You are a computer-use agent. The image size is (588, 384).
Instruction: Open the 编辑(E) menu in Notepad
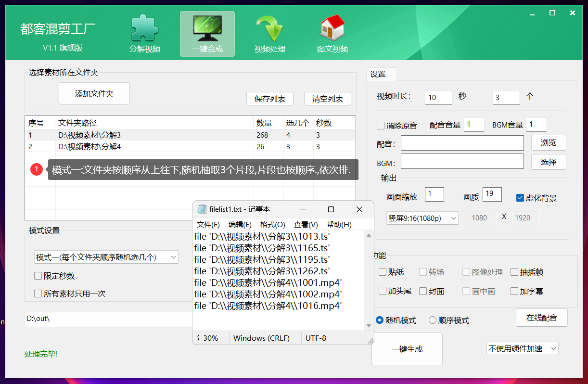pos(240,225)
